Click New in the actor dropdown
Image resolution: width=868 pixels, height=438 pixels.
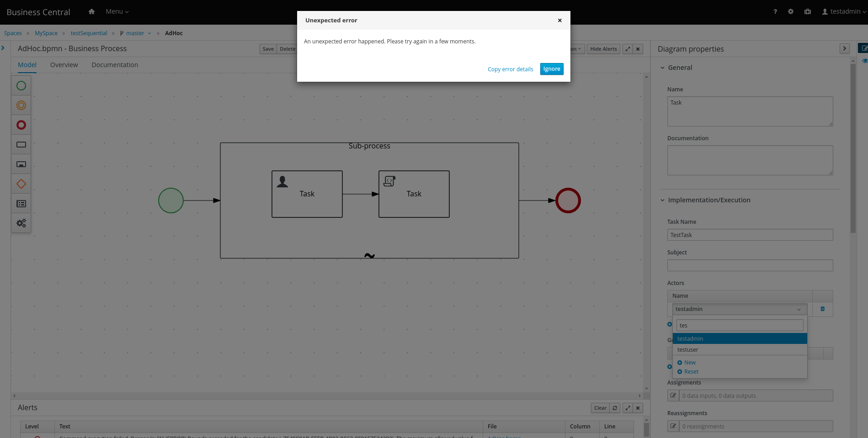(687, 363)
